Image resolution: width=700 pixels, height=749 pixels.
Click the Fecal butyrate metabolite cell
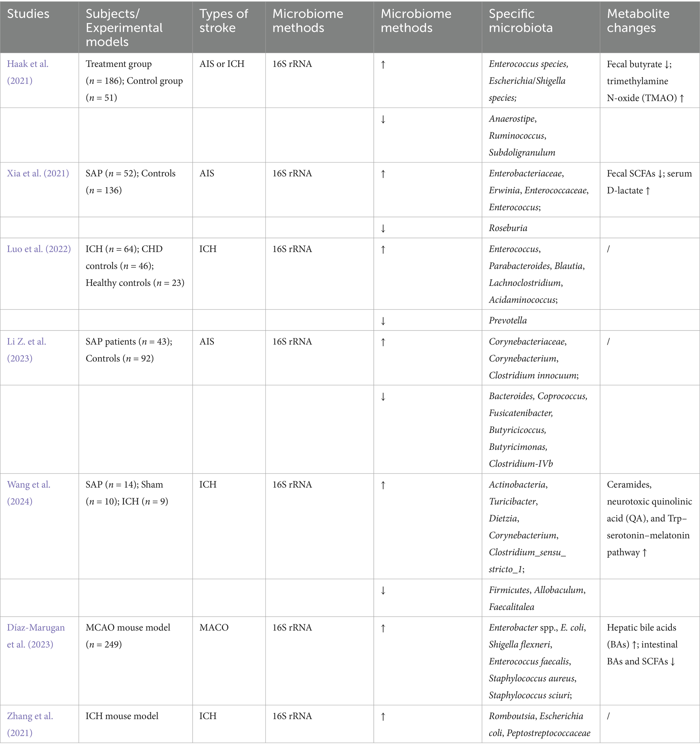[639, 64]
